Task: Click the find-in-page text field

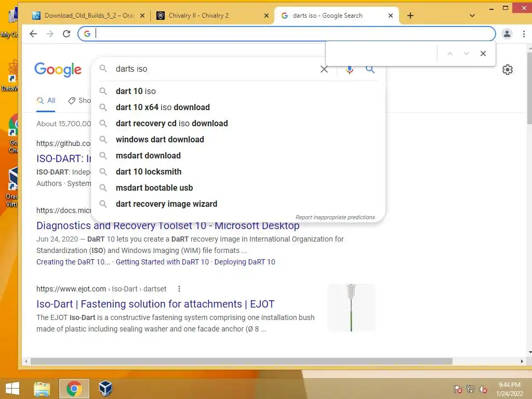Action: (382, 54)
